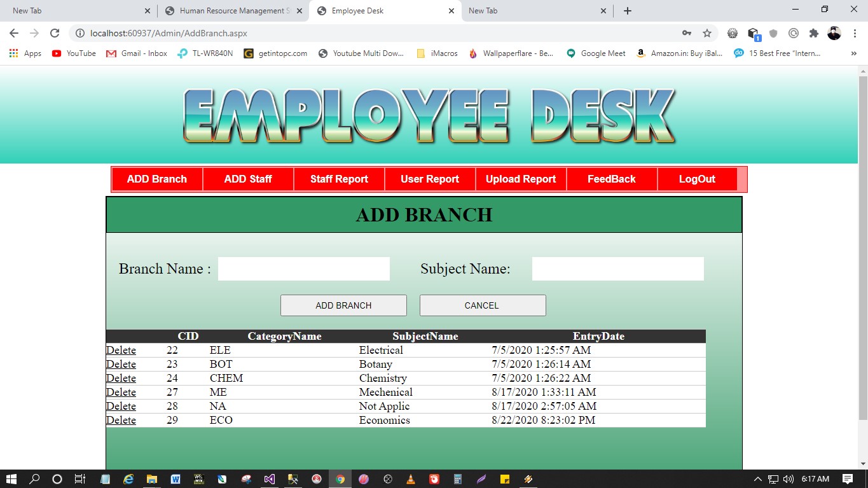Screen dimensions: 868x488
Task: Open the Chrome three-dot menu
Action: click(853, 33)
